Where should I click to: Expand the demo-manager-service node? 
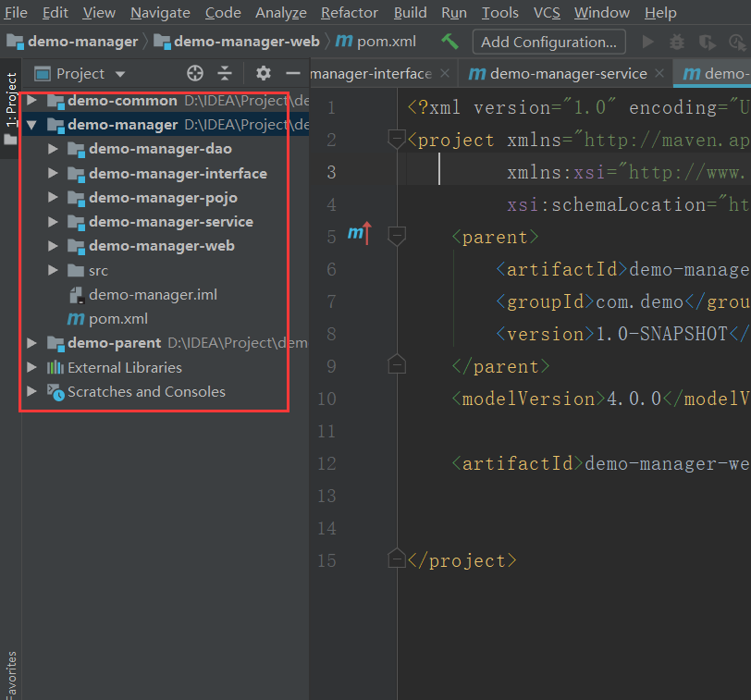coord(53,222)
